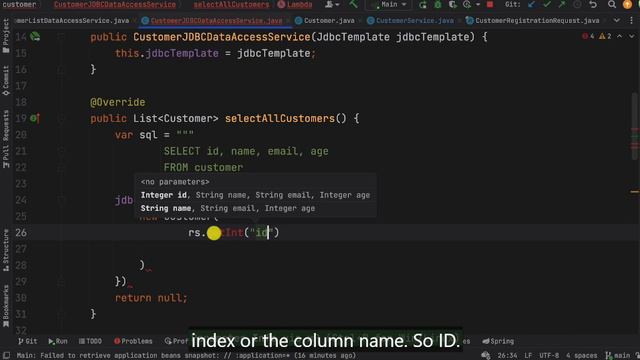The width and height of the screenshot is (640, 360).
Task: Select the Integer id parameter overload
Action: (255, 195)
